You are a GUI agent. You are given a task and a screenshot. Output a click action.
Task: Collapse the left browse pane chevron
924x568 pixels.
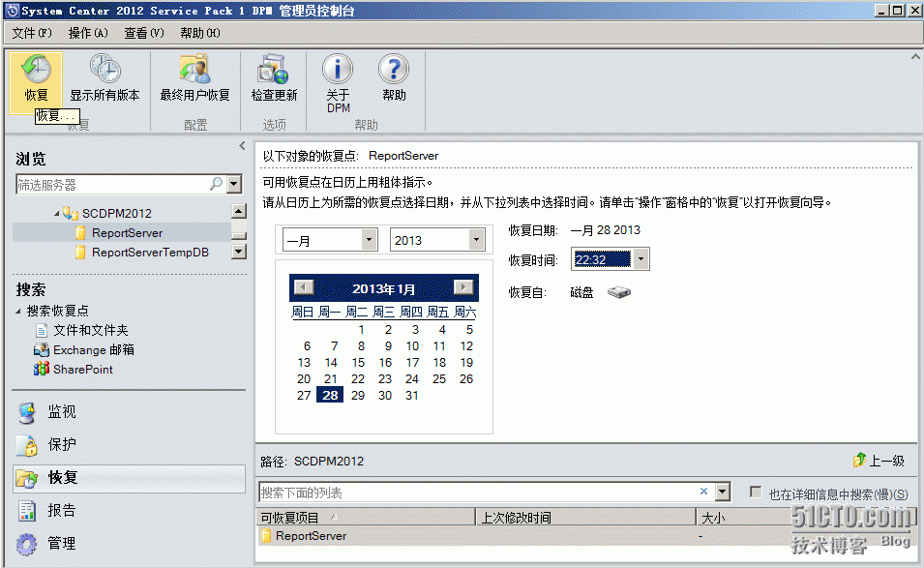[242, 145]
